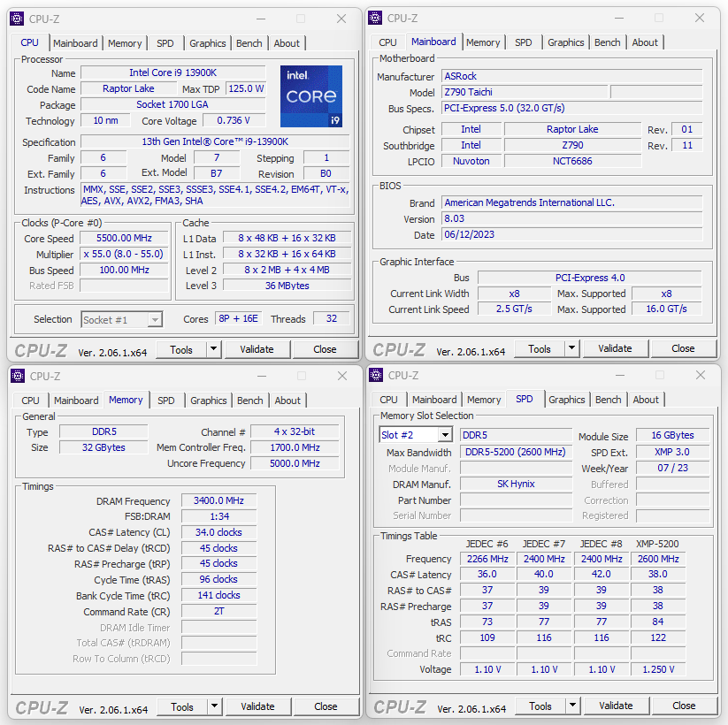Click the BIOS Date value '06/12/2023'

(x=572, y=234)
